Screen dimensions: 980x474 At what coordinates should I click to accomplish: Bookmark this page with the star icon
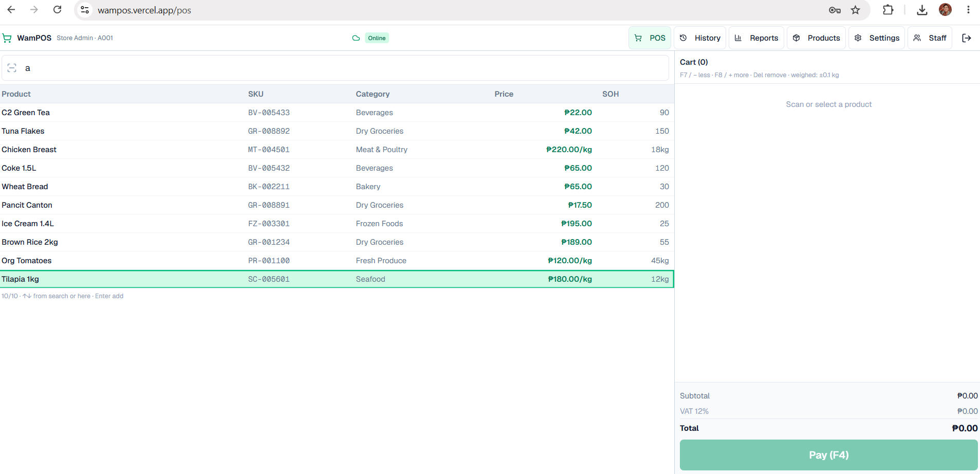coord(855,10)
